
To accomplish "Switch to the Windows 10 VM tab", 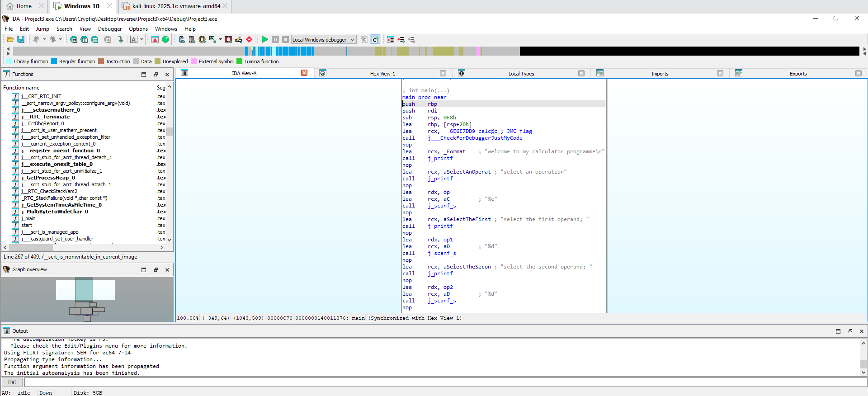I will coord(81,6).
